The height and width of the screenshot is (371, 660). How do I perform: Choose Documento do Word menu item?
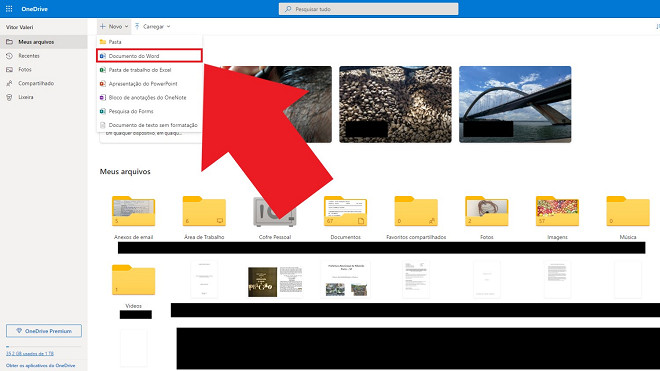tap(149, 56)
